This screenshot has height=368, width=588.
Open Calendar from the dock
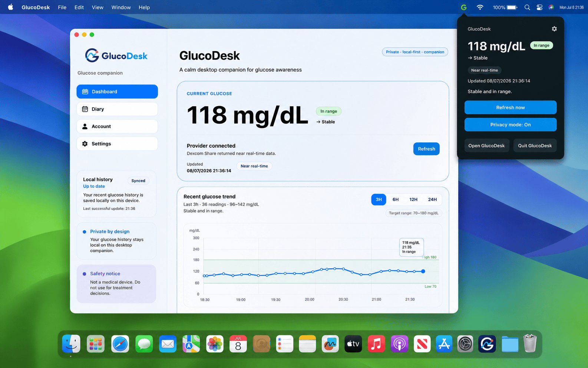[x=238, y=344]
